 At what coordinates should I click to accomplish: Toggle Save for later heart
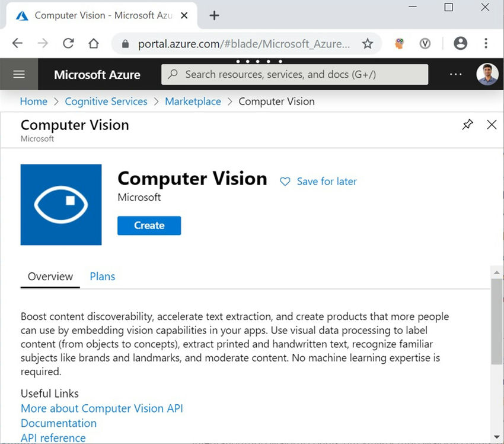point(285,182)
